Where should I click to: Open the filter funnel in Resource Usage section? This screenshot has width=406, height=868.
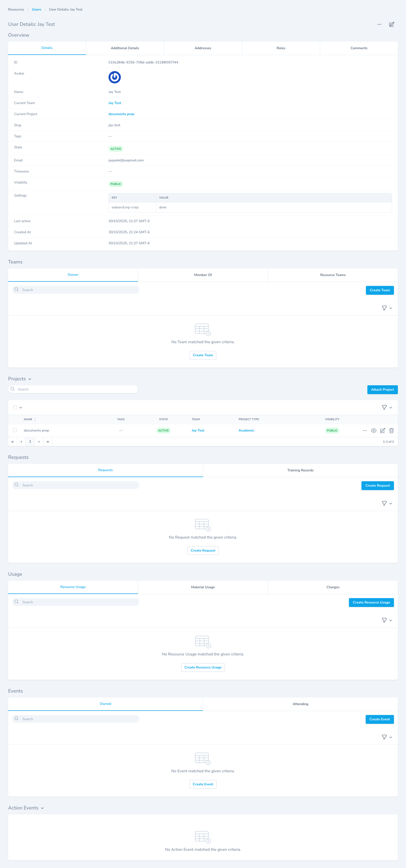click(x=384, y=620)
